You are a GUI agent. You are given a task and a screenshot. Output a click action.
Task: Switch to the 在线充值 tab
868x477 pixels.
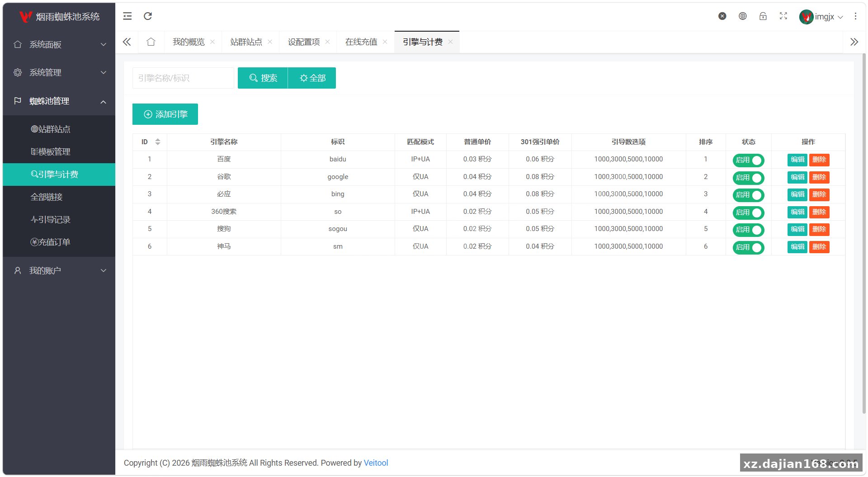361,42
